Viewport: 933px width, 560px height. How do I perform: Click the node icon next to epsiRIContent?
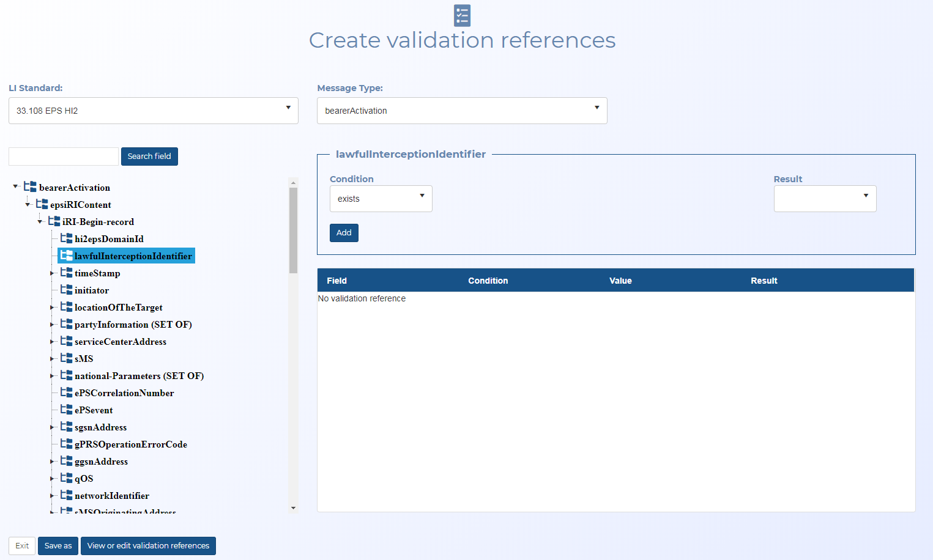42,204
